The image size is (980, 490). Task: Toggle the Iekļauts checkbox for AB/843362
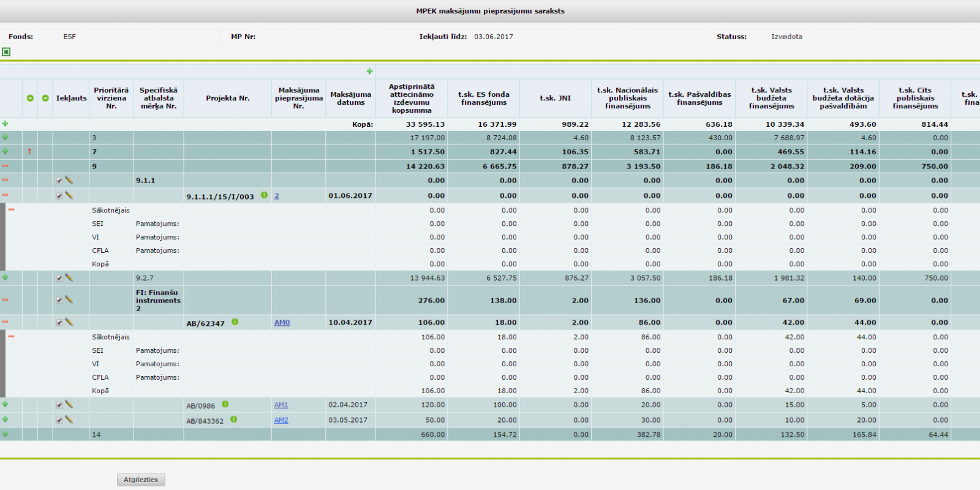click(x=59, y=420)
